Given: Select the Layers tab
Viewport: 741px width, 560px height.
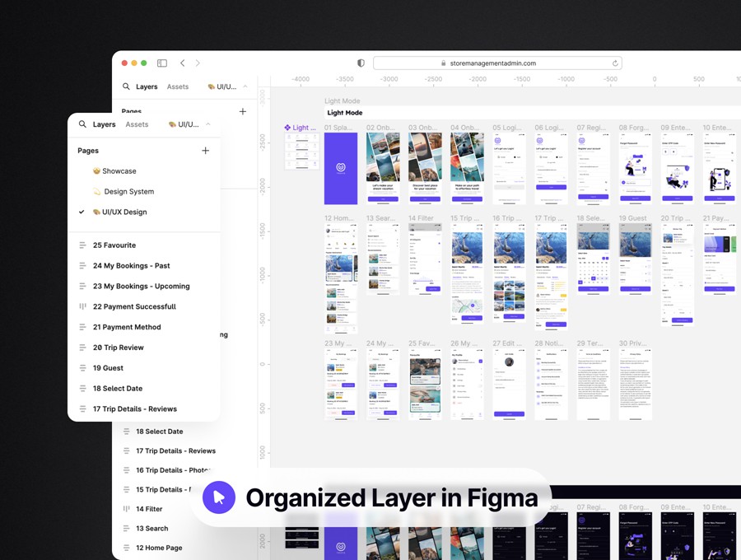Looking at the screenshot, I should click(105, 124).
